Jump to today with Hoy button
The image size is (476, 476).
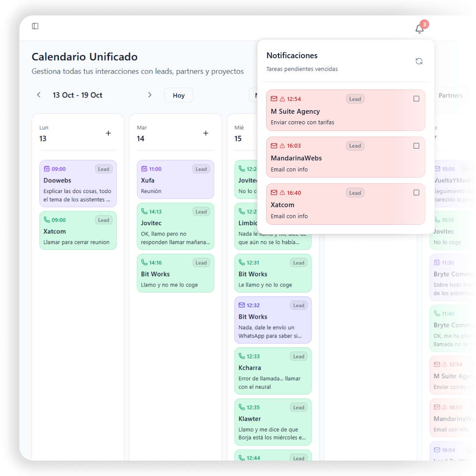tap(178, 95)
